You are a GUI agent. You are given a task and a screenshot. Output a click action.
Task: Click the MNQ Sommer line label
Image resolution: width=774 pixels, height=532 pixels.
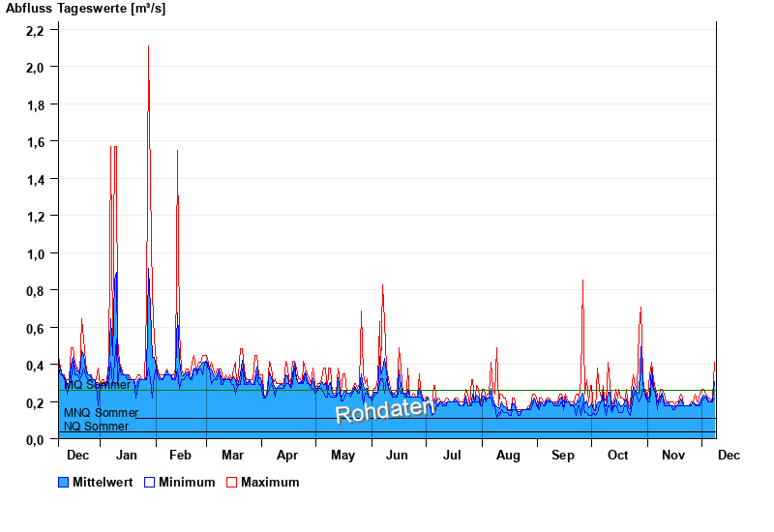[101, 413]
